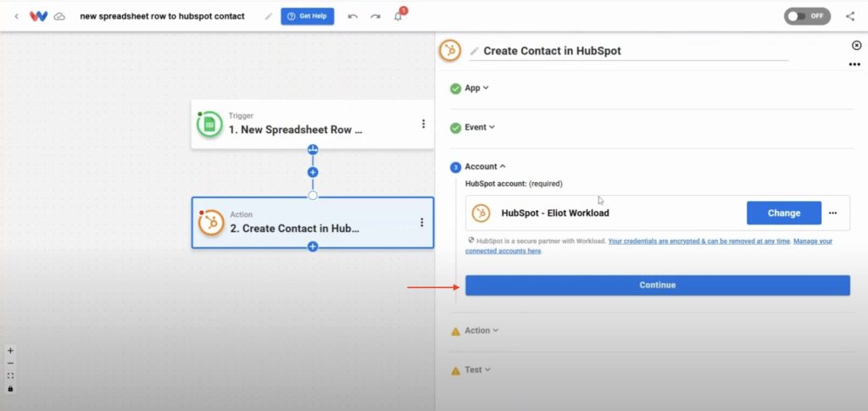The image size is (868, 411).
Task: Select the warning icon next to Test
Action: [x=455, y=370]
